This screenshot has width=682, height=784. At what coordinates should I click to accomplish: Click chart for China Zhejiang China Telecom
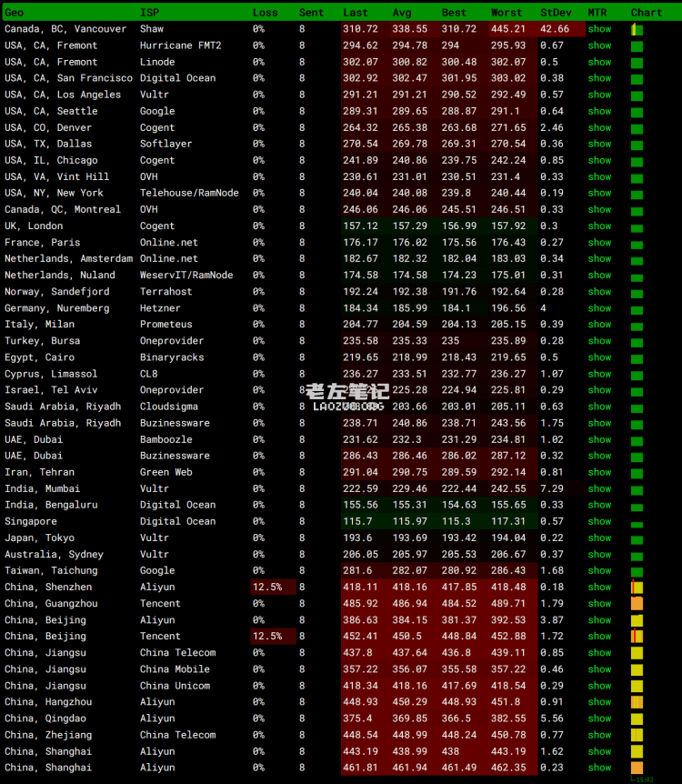tap(637, 735)
